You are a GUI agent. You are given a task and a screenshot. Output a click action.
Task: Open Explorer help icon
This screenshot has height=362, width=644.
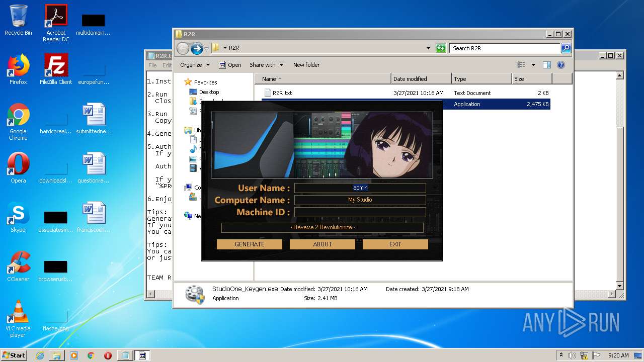[x=561, y=65]
